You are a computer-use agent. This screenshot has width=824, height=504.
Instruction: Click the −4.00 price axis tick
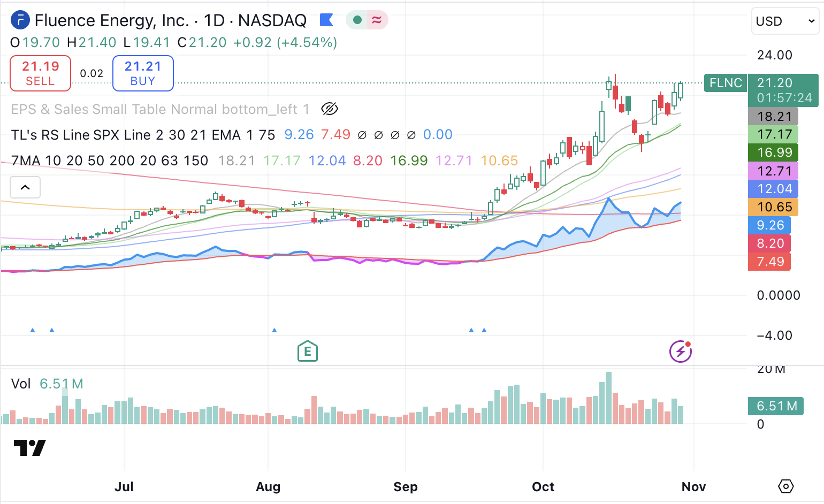[x=775, y=335]
